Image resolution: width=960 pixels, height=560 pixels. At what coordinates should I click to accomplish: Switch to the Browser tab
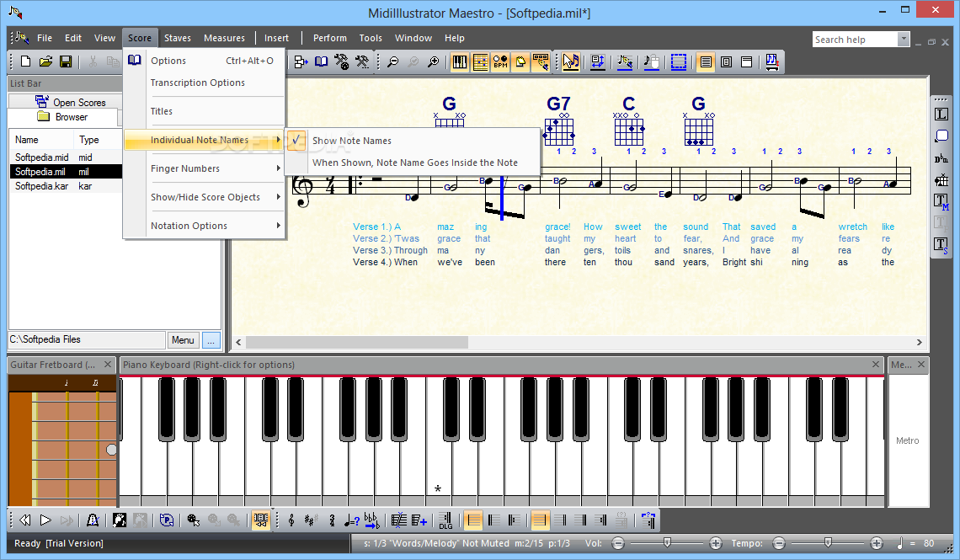[62, 117]
